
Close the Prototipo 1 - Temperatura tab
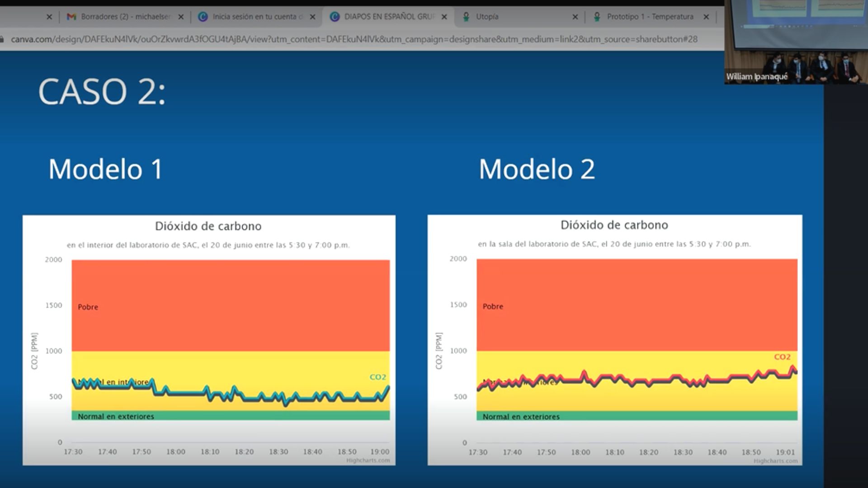[x=706, y=17]
